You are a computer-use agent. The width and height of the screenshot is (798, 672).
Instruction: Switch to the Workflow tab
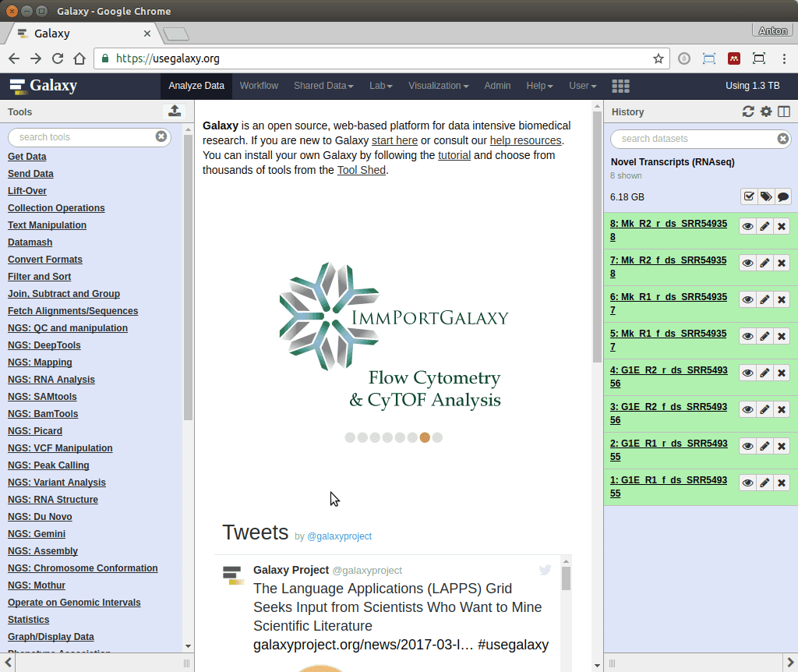pos(259,86)
